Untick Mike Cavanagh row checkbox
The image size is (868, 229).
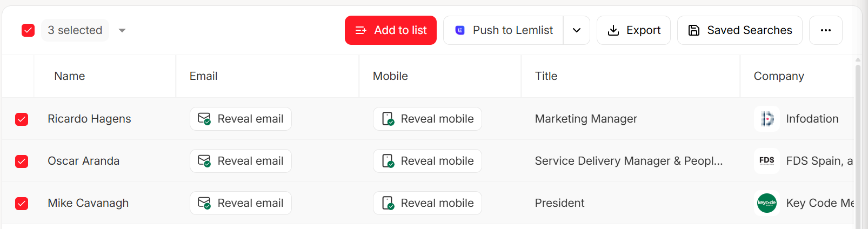(22, 203)
